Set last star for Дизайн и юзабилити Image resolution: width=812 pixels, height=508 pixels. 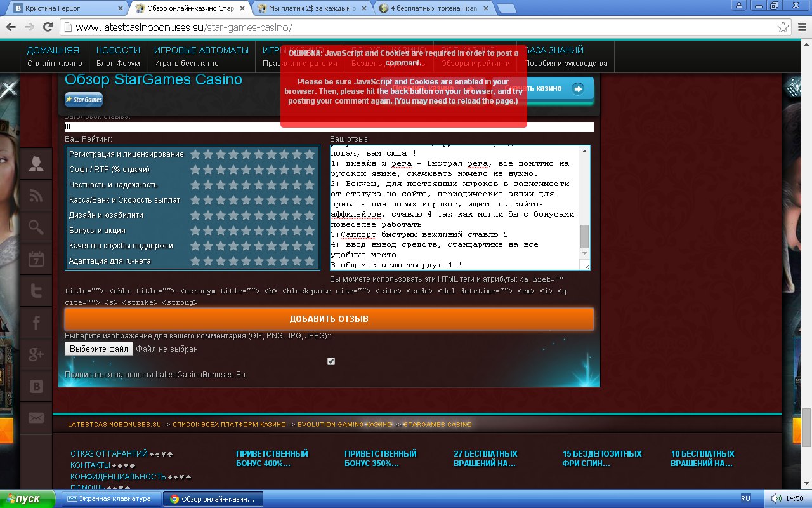pyautogui.click(x=309, y=215)
